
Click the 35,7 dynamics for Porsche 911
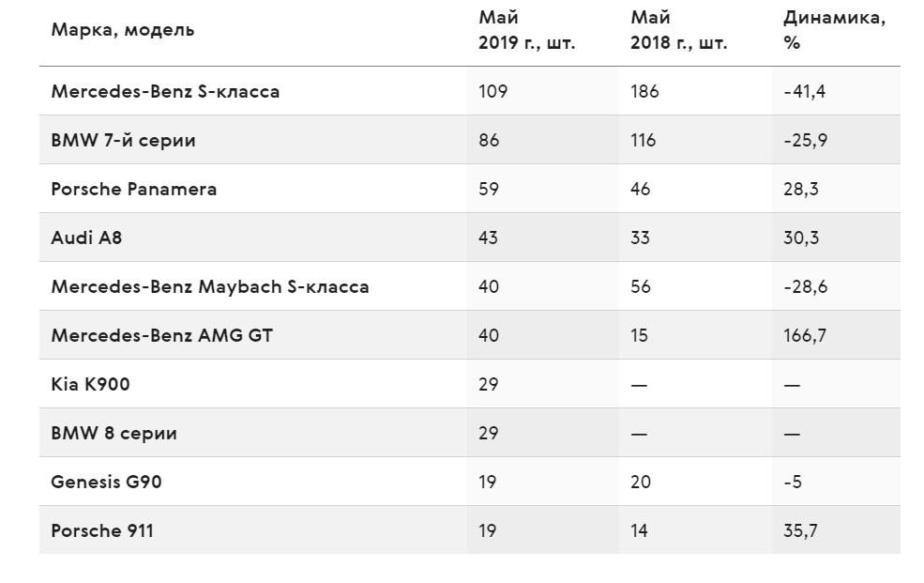coord(800,530)
